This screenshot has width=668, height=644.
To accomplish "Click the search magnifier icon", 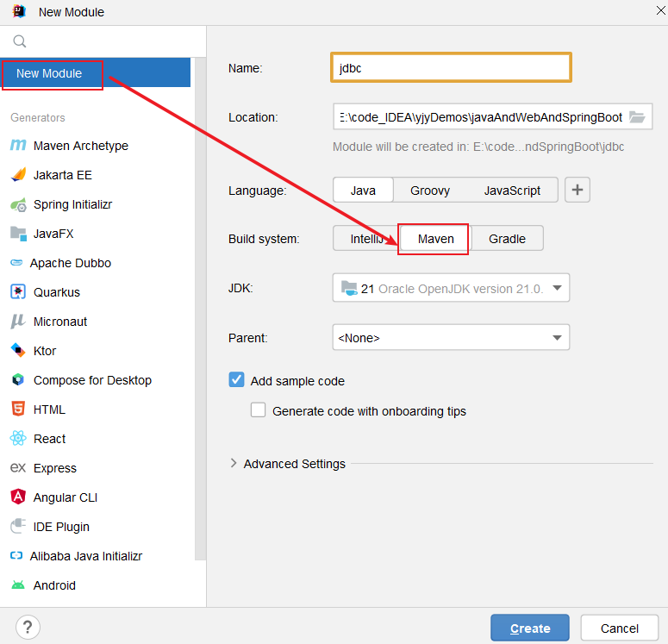I will (20, 41).
